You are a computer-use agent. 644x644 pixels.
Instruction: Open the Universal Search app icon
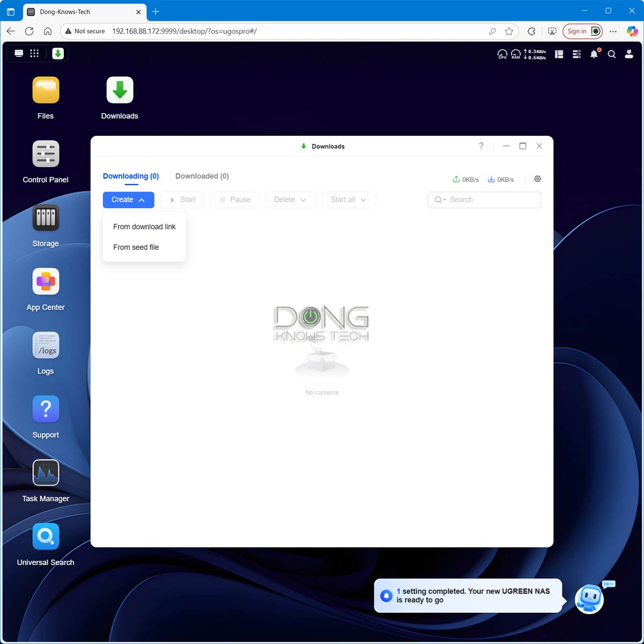[46, 537]
